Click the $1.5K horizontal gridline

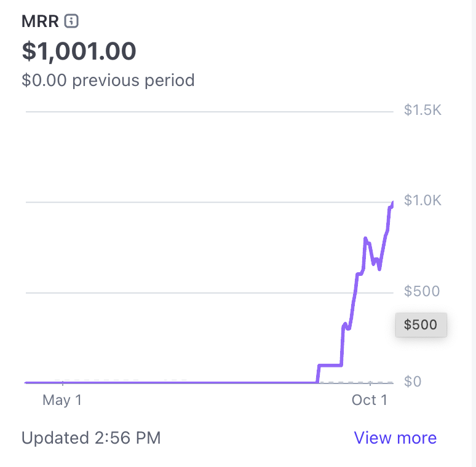(x=209, y=112)
